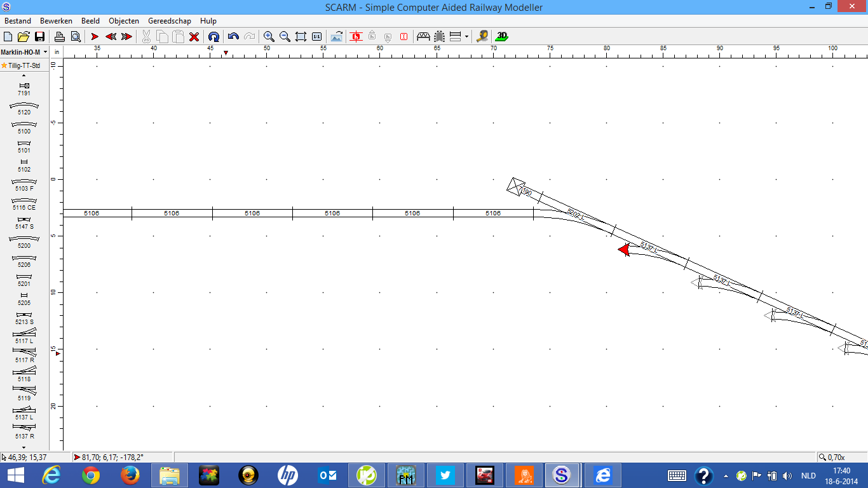Viewport: 868px width, 488px height.
Task: Fit the layout to the window
Action: pos(301,37)
